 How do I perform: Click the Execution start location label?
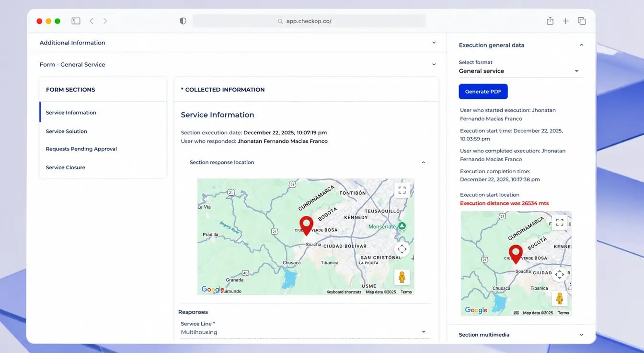point(490,195)
